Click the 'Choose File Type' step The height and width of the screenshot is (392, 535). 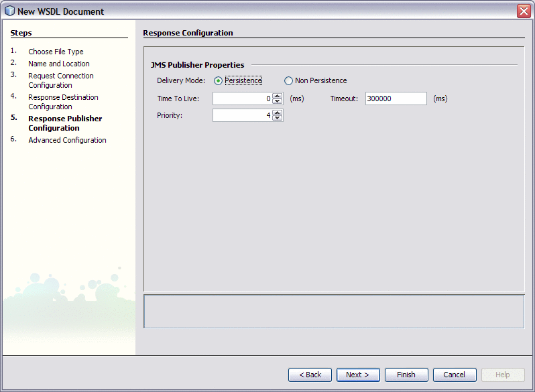tap(56, 52)
